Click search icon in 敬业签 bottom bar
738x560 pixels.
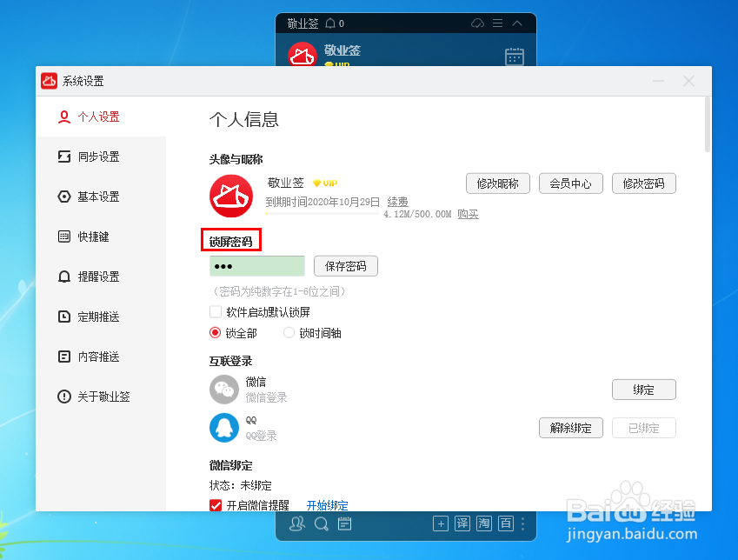pyautogui.click(x=322, y=523)
